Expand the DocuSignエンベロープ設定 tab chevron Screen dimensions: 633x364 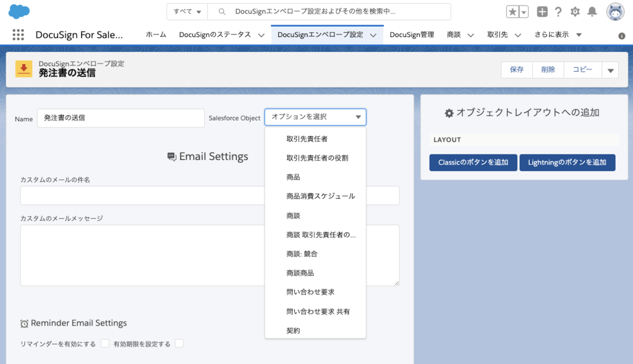click(x=373, y=35)
